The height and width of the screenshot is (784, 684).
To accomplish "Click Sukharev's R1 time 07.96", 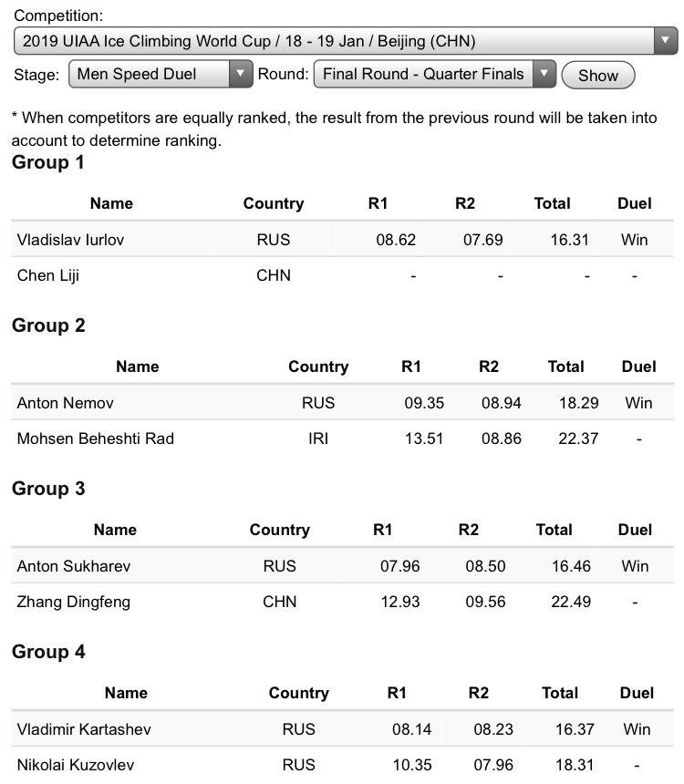I will pyautogui.click(x=400, y=566).
